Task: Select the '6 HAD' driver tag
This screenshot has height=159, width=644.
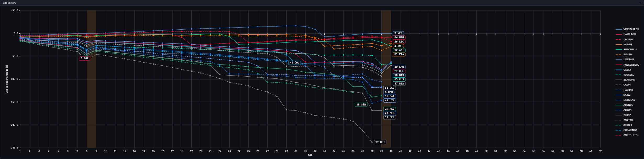Action: click(389, 92)
